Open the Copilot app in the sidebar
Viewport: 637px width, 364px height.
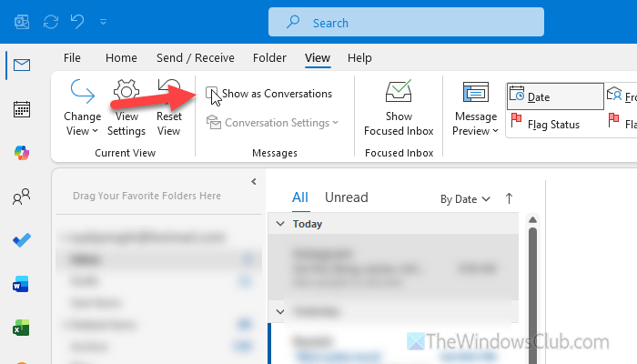pos(22,153)
